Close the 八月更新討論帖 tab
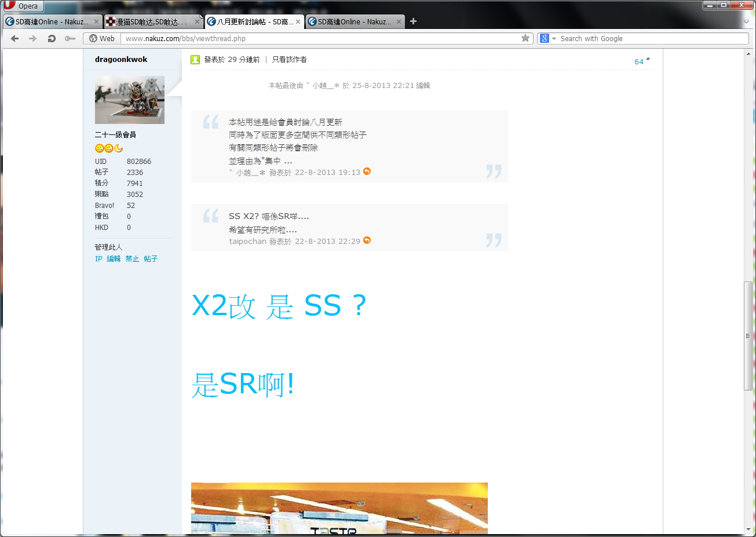This screenshot has width=756, height=537. tap(298, 22)
